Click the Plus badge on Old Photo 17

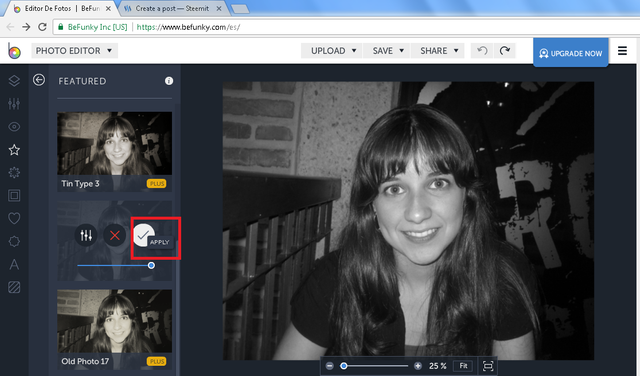click(x=157, y=361)
